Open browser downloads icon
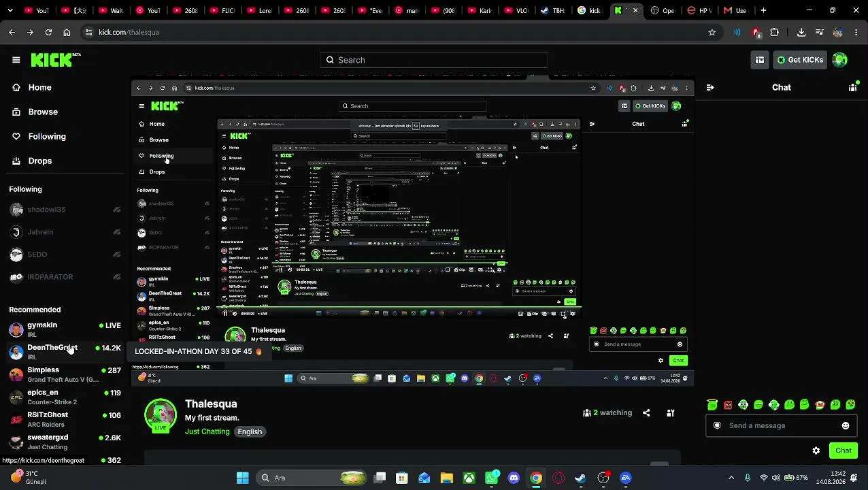The width and height of the screenshot is (868, 490). (x=801, y=32)
